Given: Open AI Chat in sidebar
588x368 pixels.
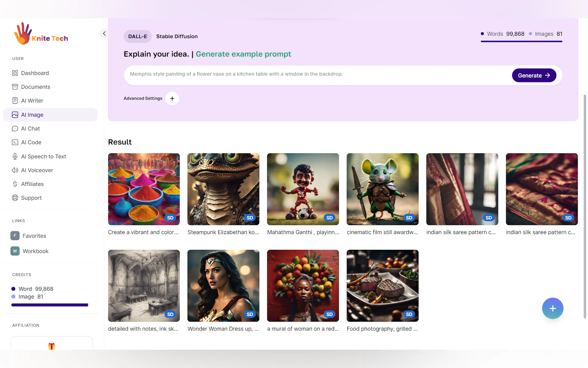Looking at the screenshot, I should [30, 129].
